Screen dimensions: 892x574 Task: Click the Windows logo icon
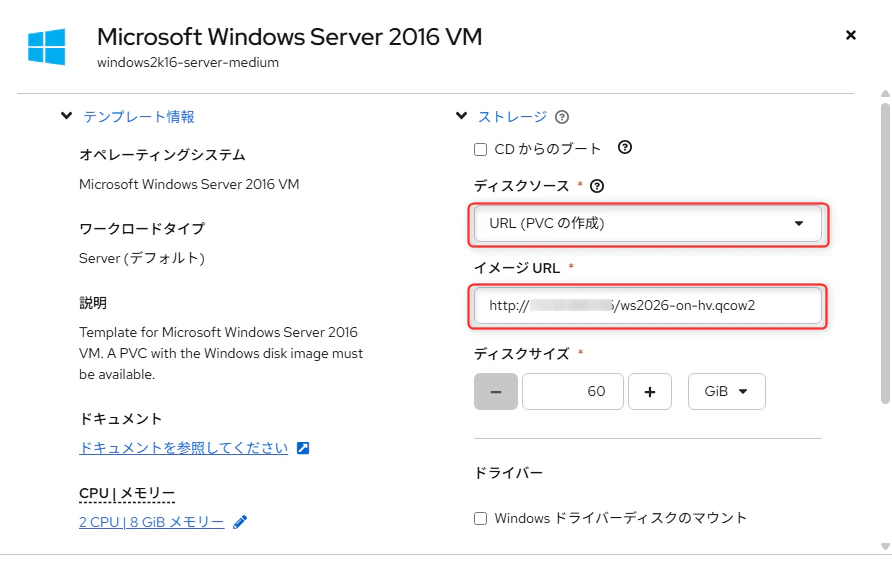46,47
